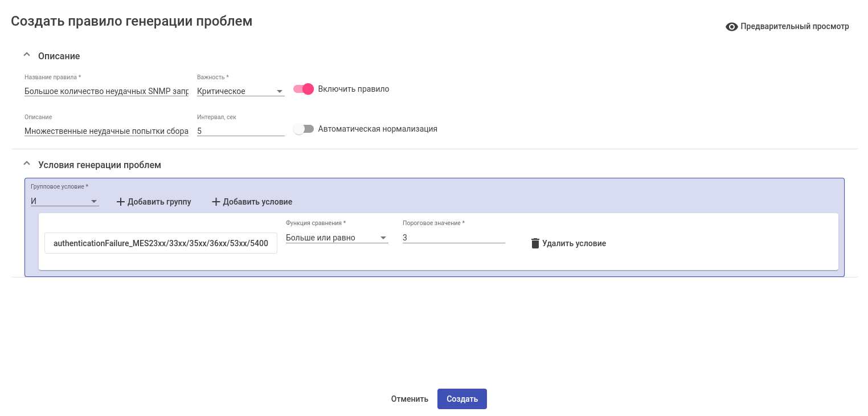The height and width of the screenshot is (416, 868).
Task: Click the Пороговое значение field
Action: coord(453,238)
